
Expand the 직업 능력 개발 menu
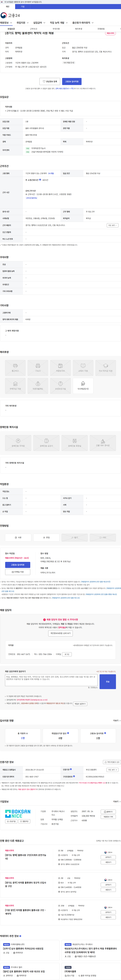click(x=59, y=23)
